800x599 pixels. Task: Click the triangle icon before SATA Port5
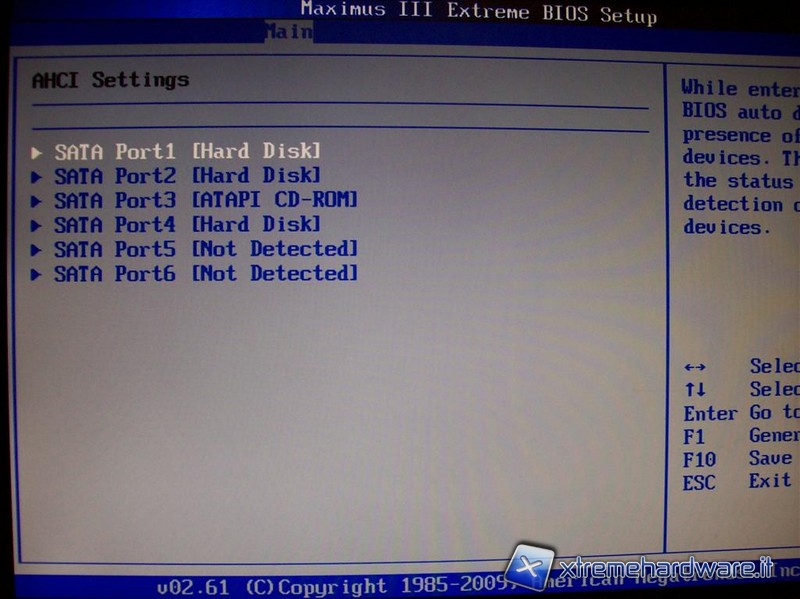tap(37, 249)
